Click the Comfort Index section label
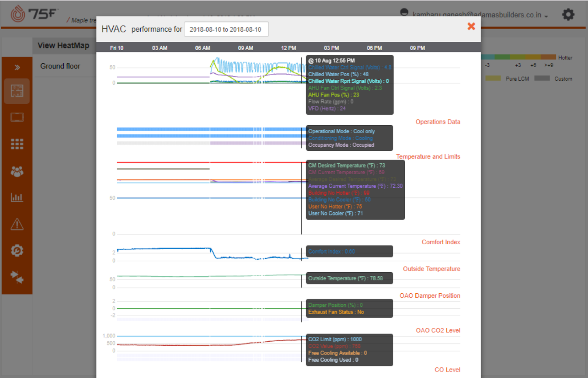 441,242
